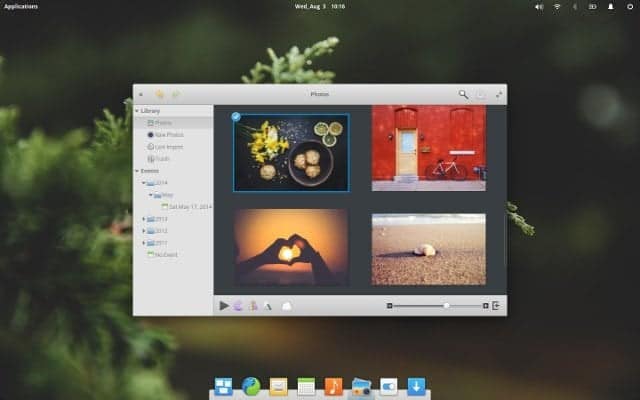Click the white cloud publish icon in the bottom toolbar
Viewport: 640px width, 400px height.
point(287,306)
